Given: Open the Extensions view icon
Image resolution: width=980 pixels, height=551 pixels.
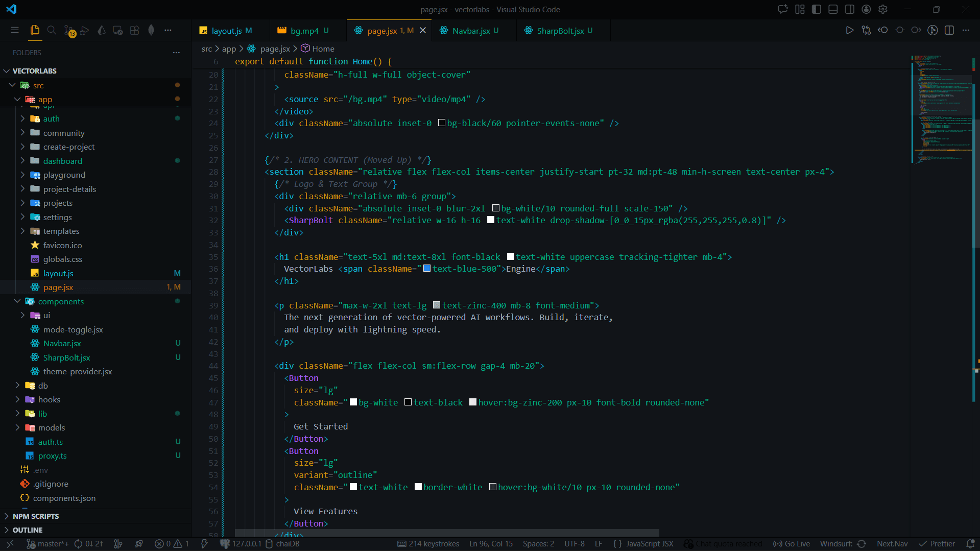Looking at the screenshot, I should click(x=134, y=30).
